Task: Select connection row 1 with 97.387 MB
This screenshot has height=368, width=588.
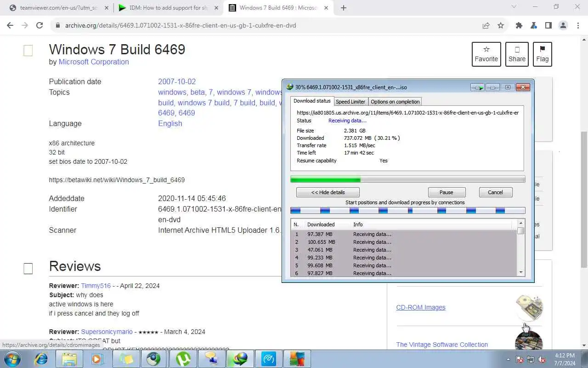Action: (404, 234)
